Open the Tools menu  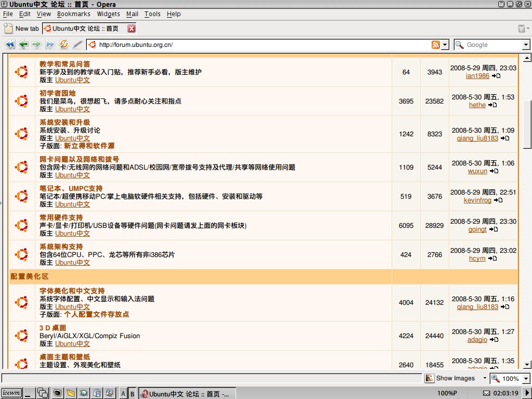[x=152, y=14]
